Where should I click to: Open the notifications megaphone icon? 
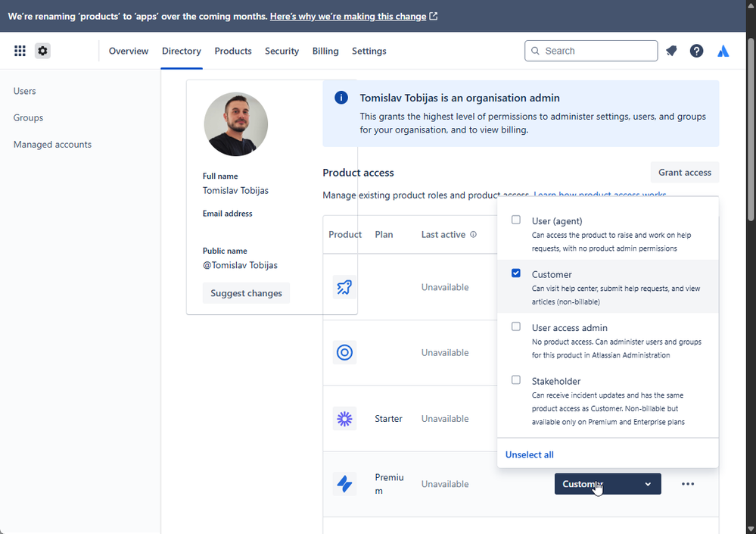671,51
